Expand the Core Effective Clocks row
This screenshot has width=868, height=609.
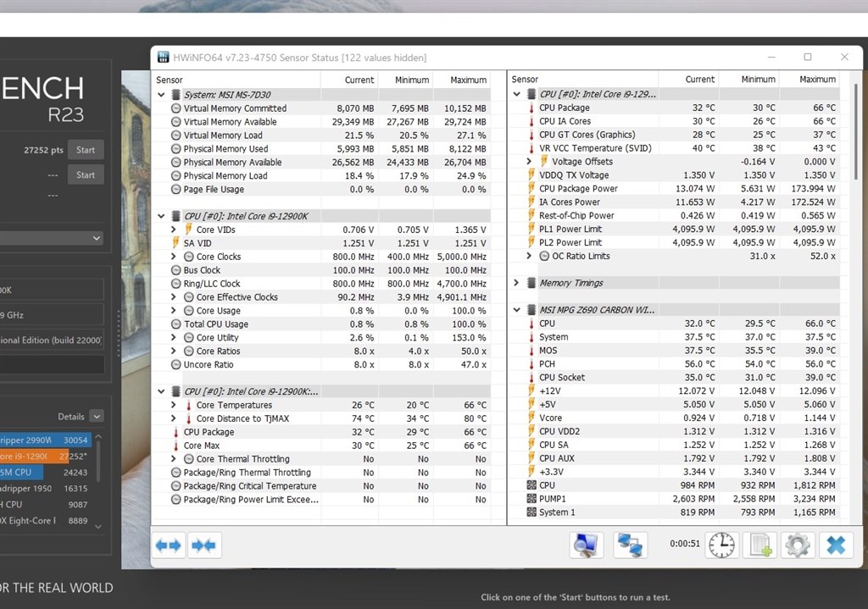[173, 297]
